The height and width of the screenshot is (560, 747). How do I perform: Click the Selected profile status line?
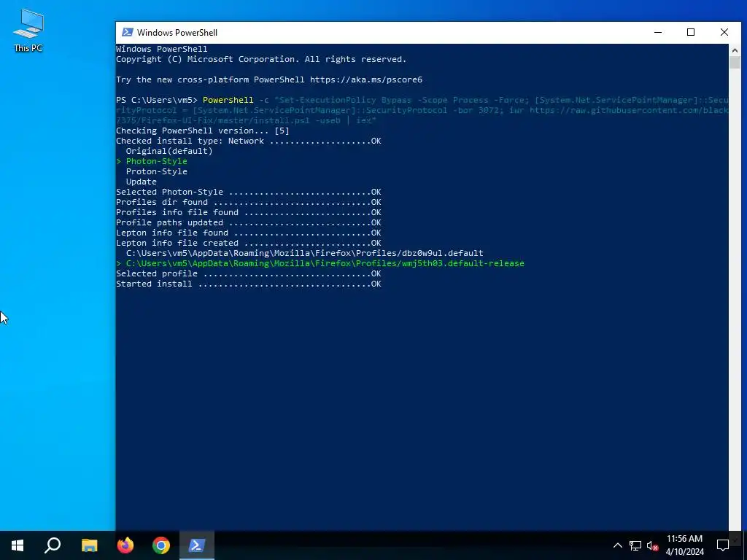pos(249,273)
